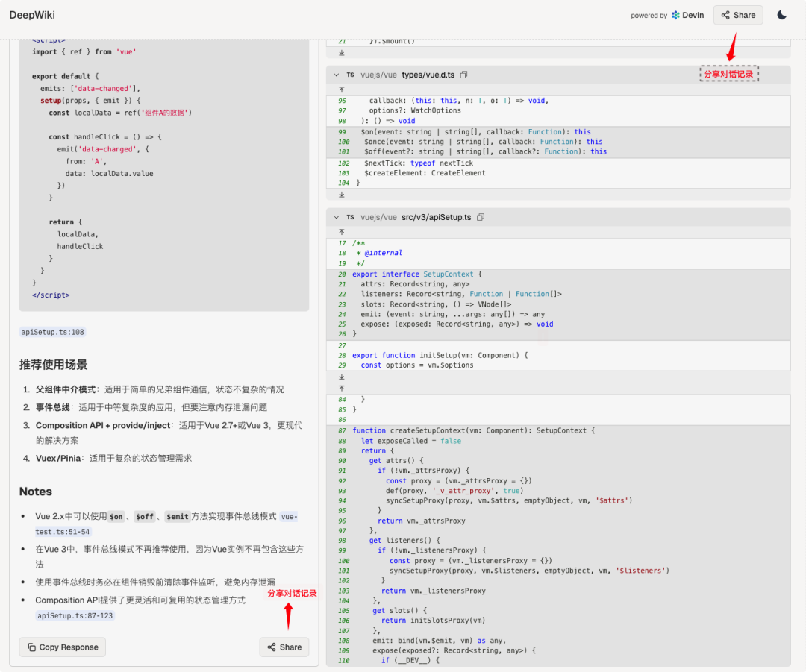The image size is (806, 672).
Task: Open the src/v3/apiSetup.ts file name link
Action: click(x=436, y=217)
